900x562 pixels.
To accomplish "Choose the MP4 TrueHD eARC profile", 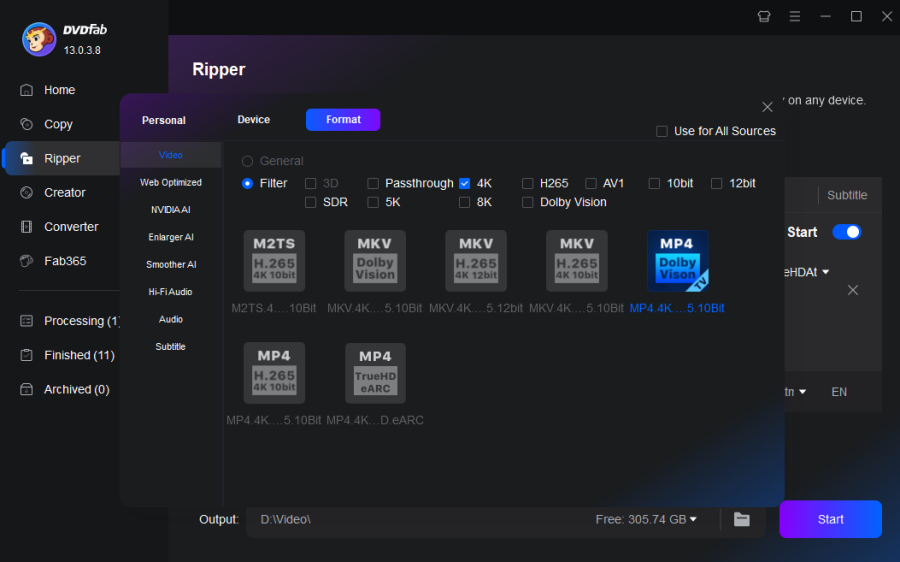I will click(x=375, y=373).
